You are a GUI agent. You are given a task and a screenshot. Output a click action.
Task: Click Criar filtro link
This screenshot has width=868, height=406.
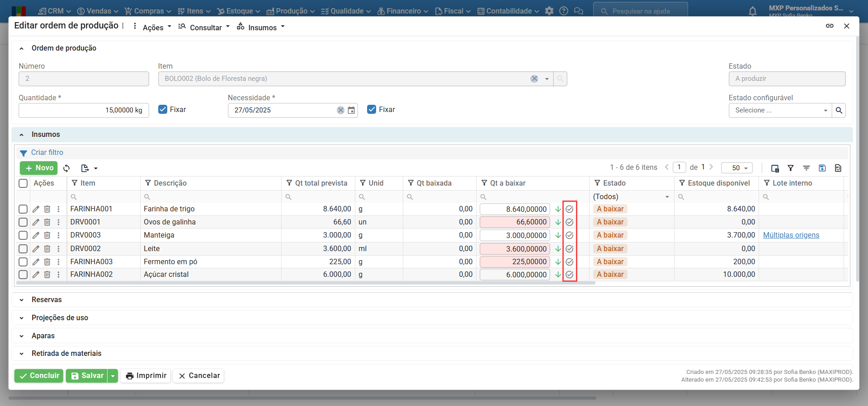pyautogui.click(x=47, y=153)
